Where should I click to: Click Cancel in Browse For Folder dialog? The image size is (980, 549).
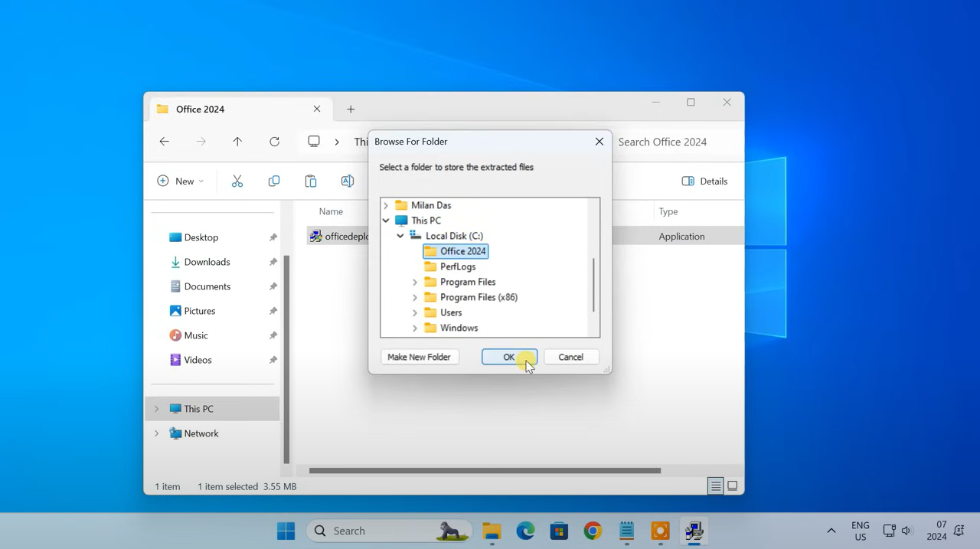570,357
